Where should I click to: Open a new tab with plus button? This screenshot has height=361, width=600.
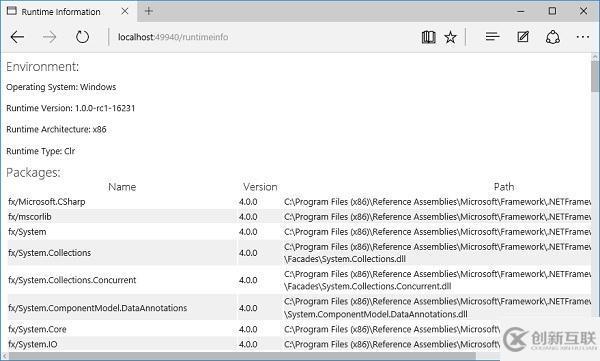pyautogui.click(x=149, y=11)
